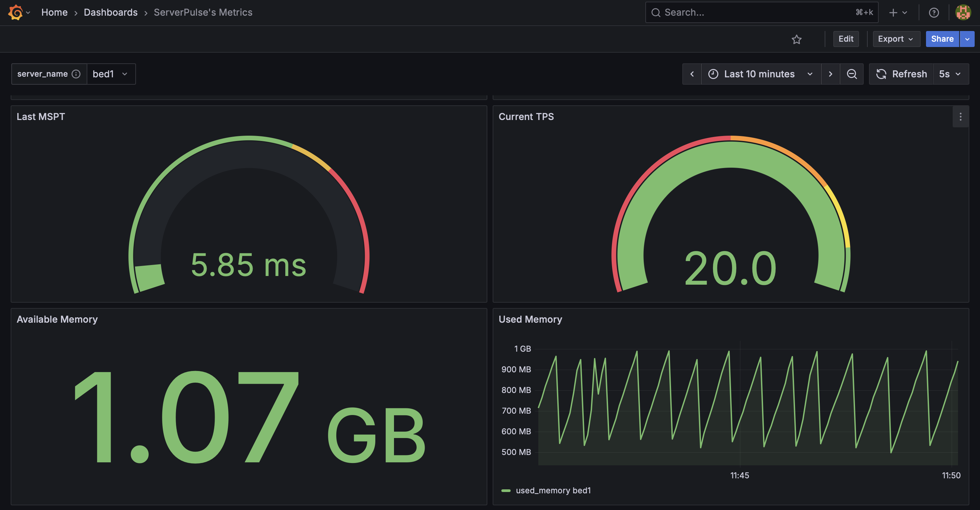Expand the Export dropdown menu
The height and width of the screenshot is (510, 980).
[896, 39]
